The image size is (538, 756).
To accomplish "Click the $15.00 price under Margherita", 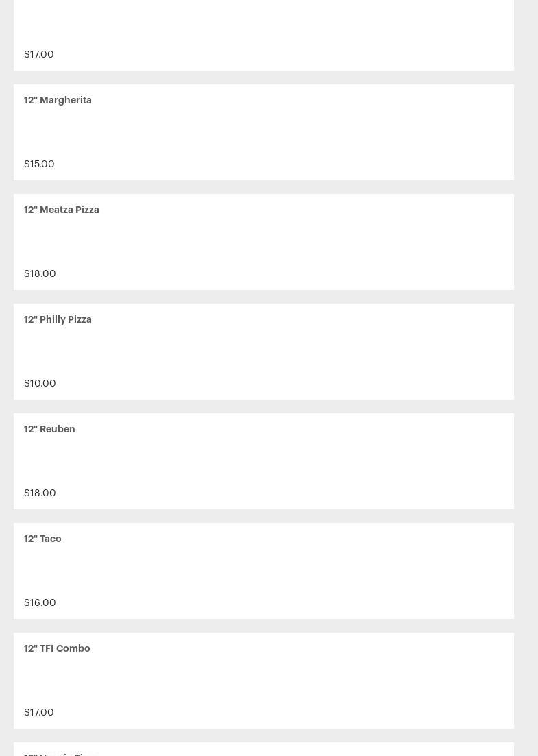I will coord(39,164).
